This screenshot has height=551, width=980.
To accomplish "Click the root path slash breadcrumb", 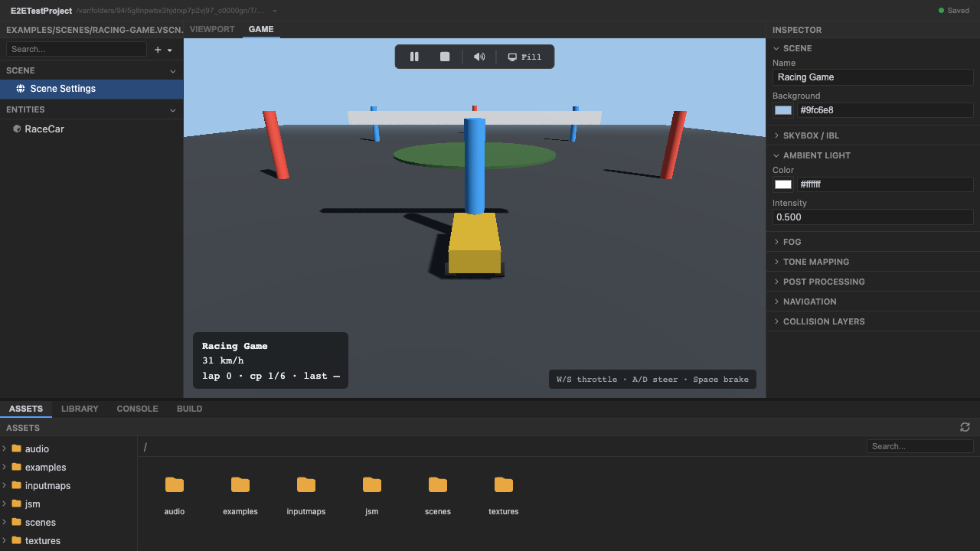I will coord(145,447).
